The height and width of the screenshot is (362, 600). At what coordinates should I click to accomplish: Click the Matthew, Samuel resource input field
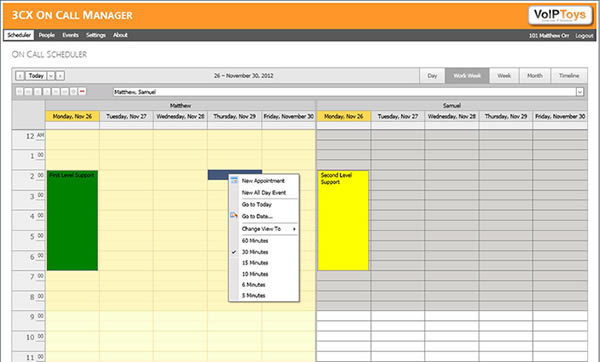(x=344, y=92)
